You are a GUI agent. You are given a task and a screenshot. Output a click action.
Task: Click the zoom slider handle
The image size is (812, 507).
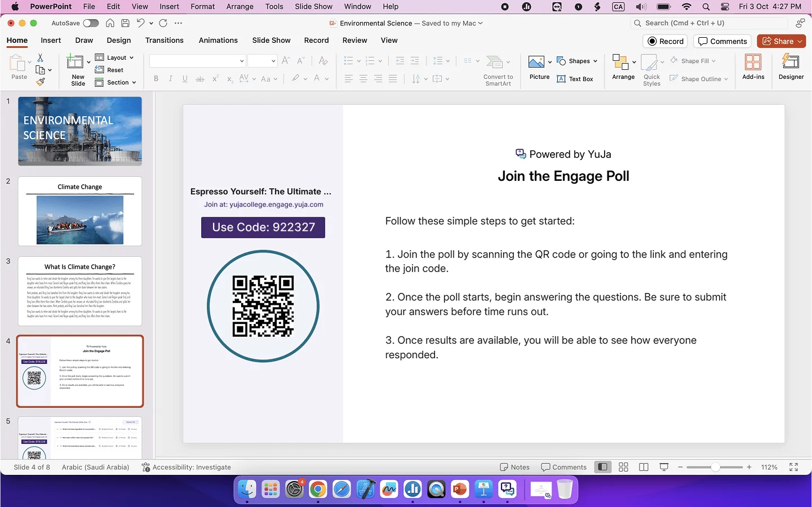tap(715, 467)
